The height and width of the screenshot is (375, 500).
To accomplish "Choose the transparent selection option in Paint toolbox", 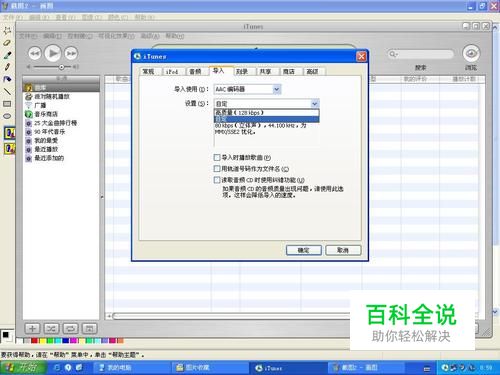I will point(9,148).
